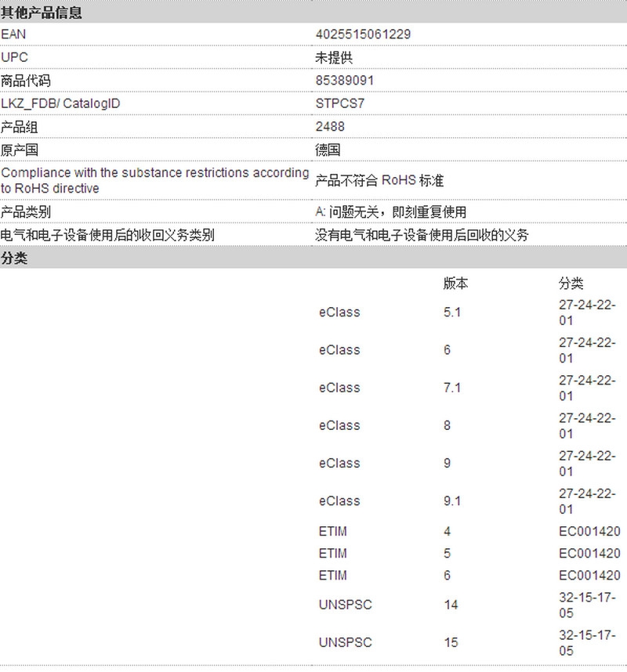Image resolution: width=627 pixels, height=672 pixels.
Task: Select eClass in the version 6 row
Action: (x=339, y=350)
